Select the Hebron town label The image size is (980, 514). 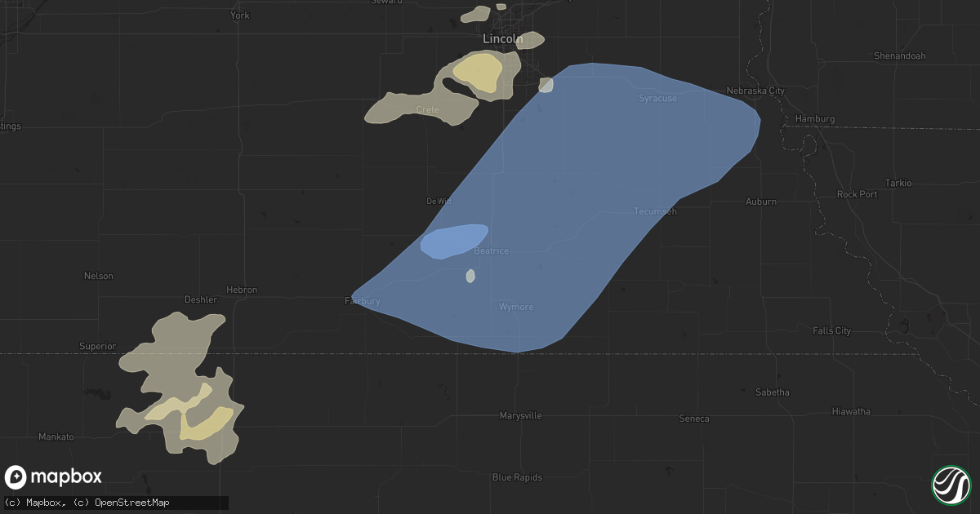(242, 290)
